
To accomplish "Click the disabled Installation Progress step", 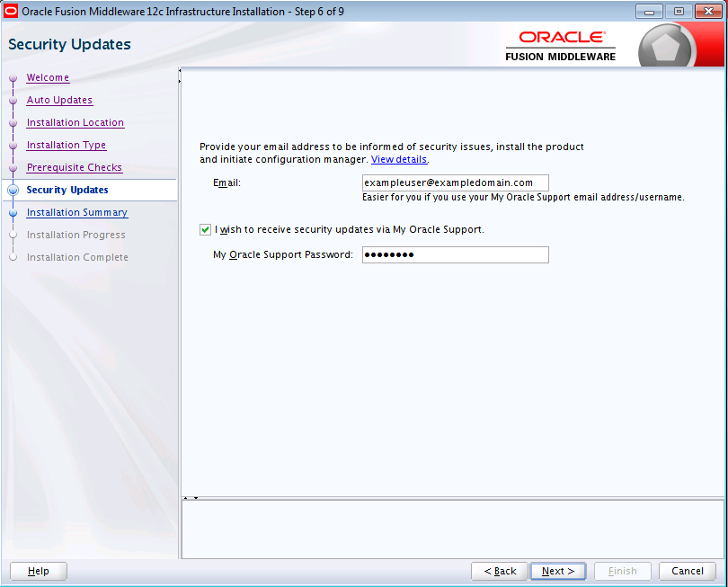I will point(76,235).
